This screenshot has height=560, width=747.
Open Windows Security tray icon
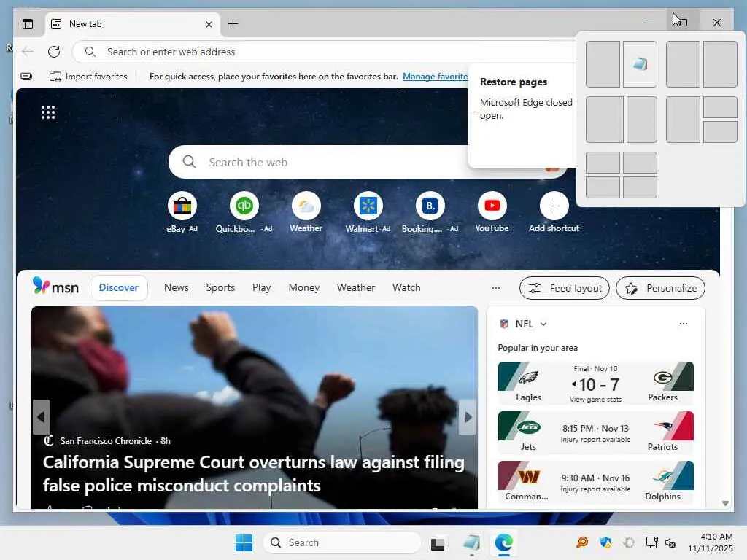pyautogui.click(x=605, y=542)
